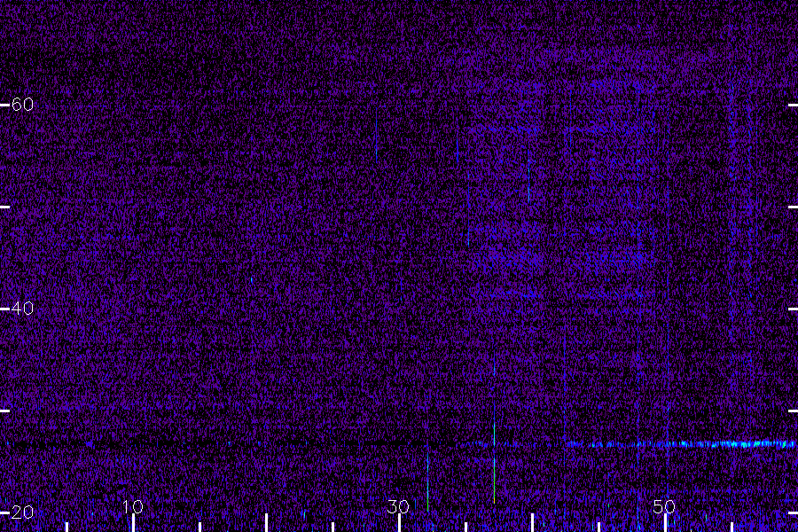The image size is (798, 532).
Task: Click the vertical axis label 20
Action: 22,512
